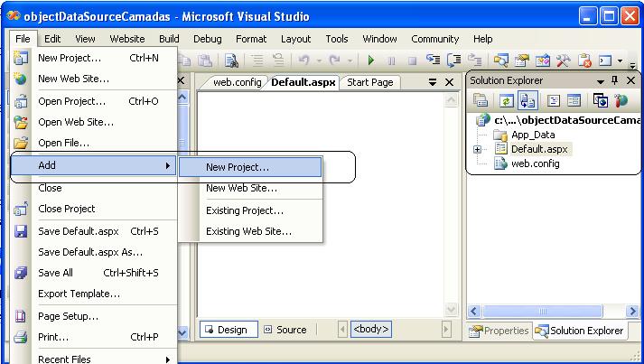The image size is (644, 364).
Task: Click the Step Into toolbar icon
Action: point(433,60)
